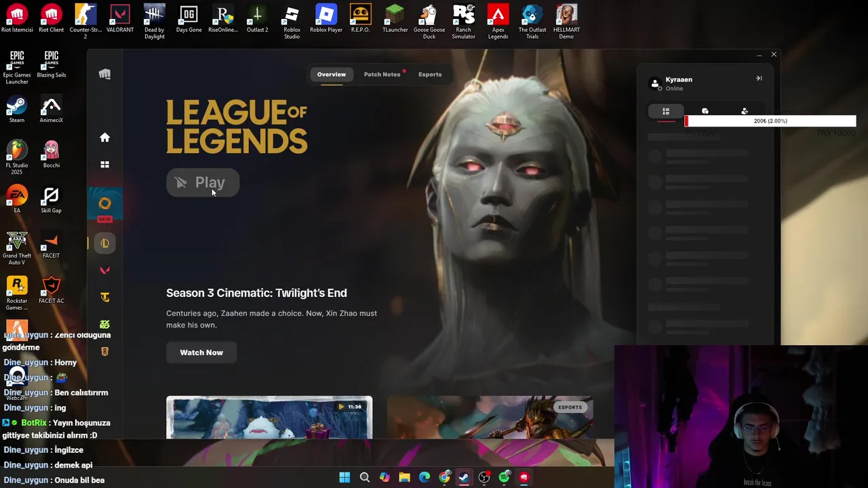Viewport: 868px width, 488px height.
Task: Open taskbar Search
Action: pos(365,477)
